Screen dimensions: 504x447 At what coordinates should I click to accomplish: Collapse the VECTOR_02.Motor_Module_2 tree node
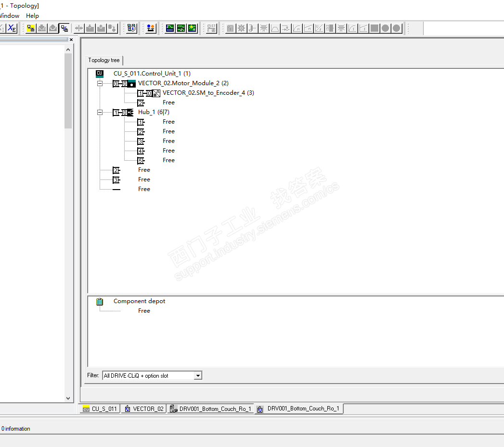100,84
